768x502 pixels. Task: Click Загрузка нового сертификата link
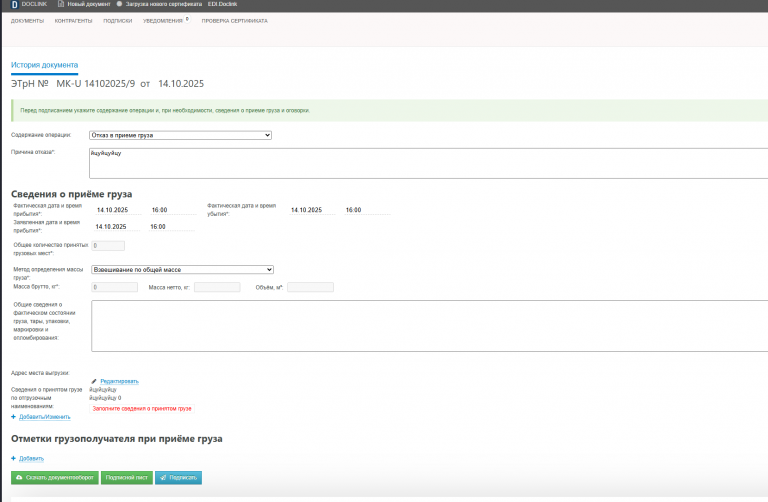pyautogui.click(x=164, y=4)
